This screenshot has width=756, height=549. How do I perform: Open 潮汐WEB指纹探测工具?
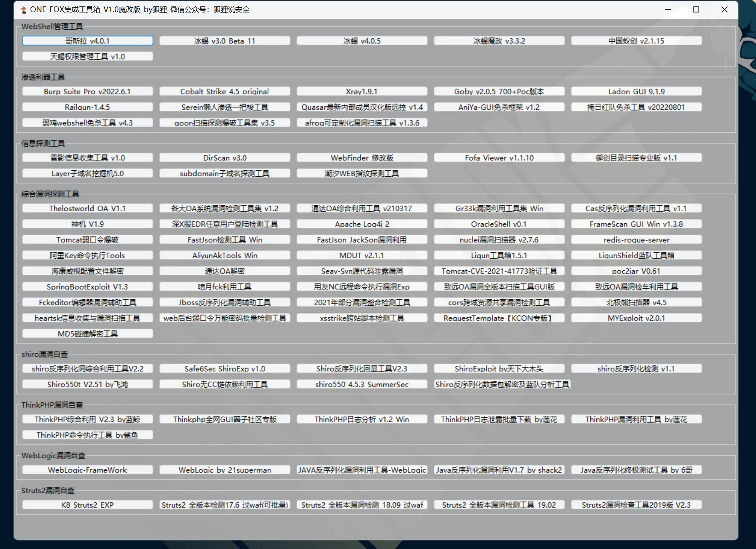coord(362,173)
